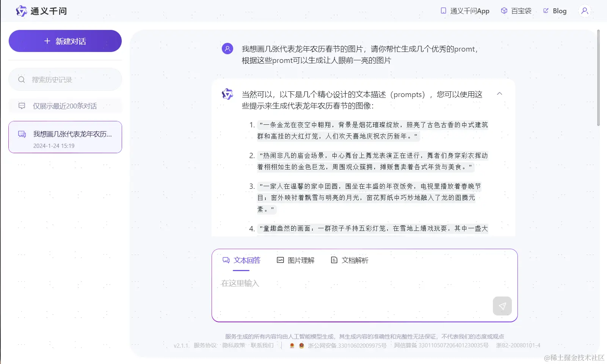
Task: Collapse the assistant answer with chevron
Action: 500,94
